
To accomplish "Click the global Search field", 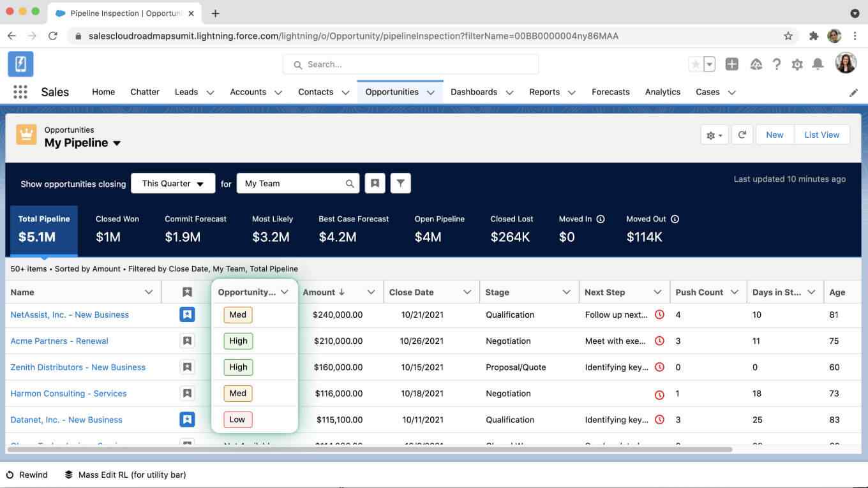I will [411, 64].
